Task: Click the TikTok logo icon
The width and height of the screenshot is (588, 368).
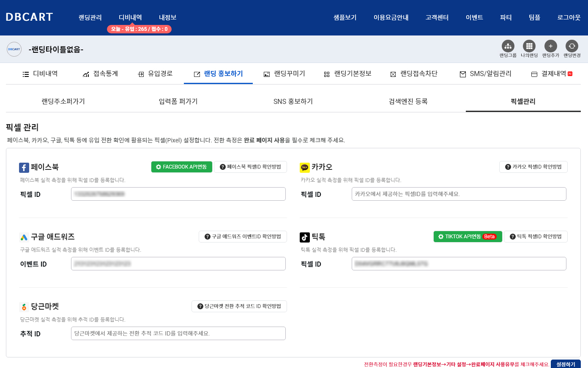Action: (304, 237)
